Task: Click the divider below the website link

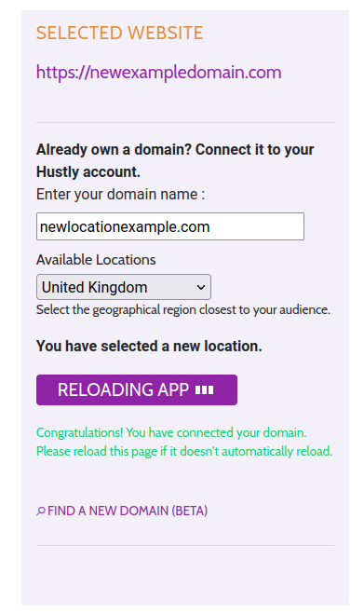Action: click(185, 123)
